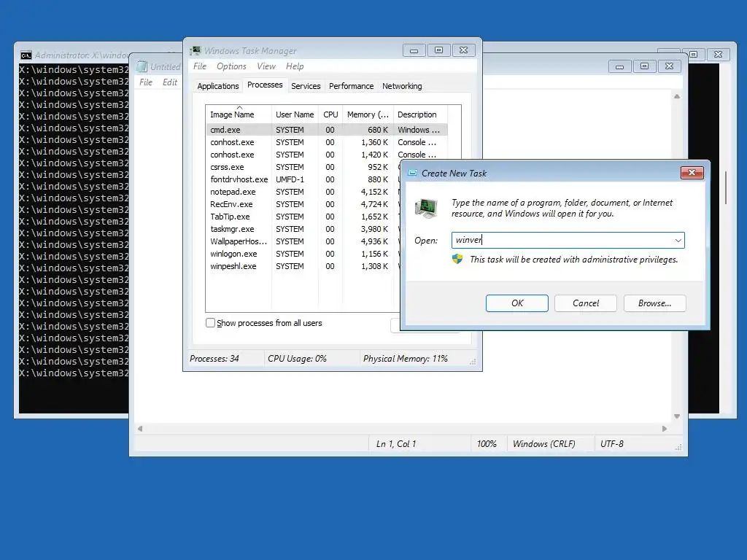
Task: Sort by User Name column header
Action: (x=295, y=114)
